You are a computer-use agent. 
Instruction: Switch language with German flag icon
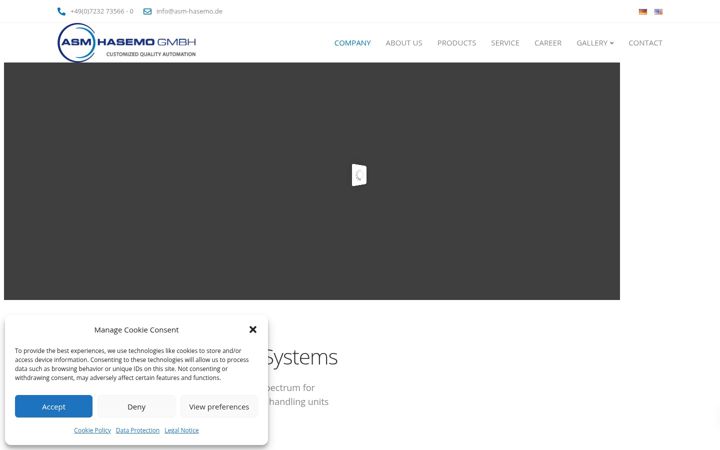click(643, 12)
